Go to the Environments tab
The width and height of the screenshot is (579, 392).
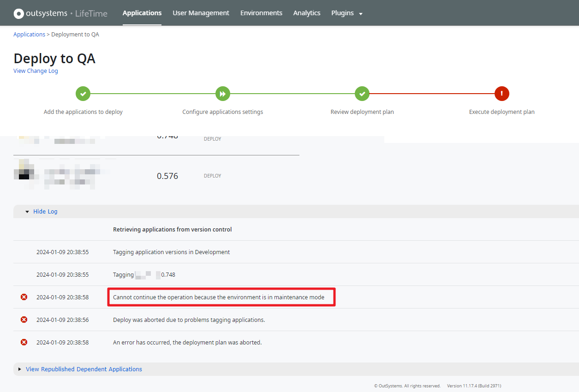(261, 13)
